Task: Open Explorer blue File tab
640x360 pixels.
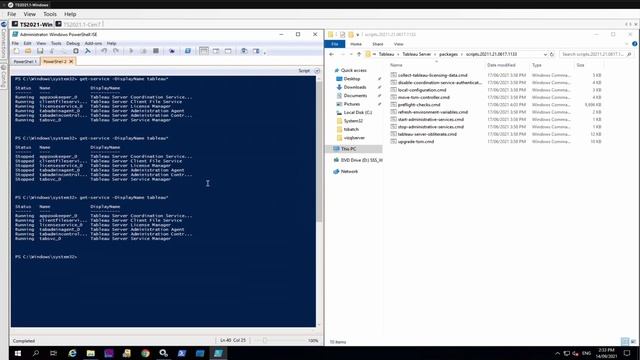Action: [335, 44]
